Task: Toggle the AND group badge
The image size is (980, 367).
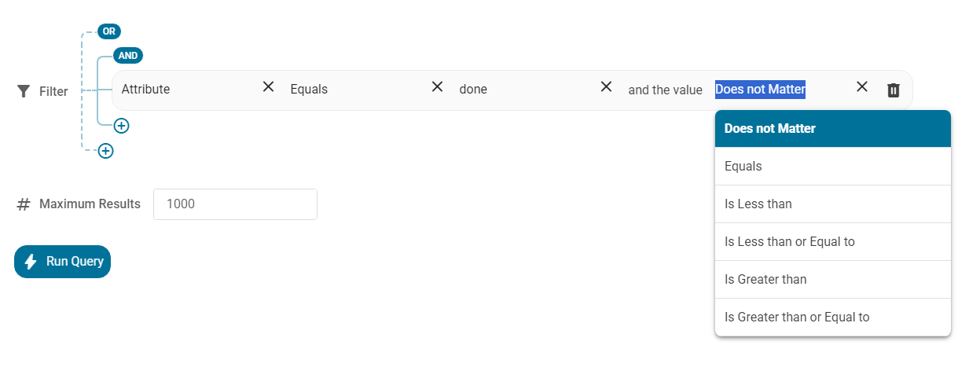Action: point(127,56)
